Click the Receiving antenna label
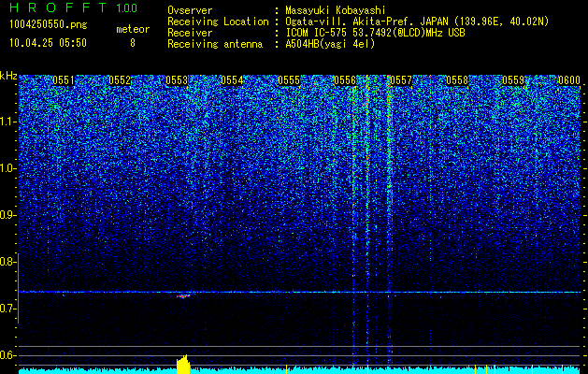 [215, 44]
